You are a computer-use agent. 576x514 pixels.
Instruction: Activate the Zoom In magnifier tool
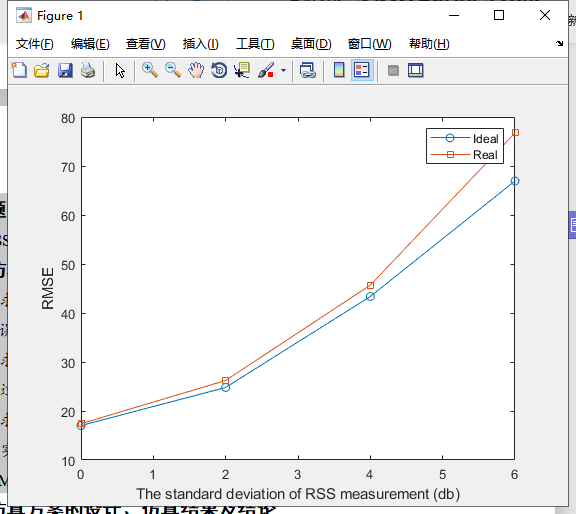tap(150, 70)
